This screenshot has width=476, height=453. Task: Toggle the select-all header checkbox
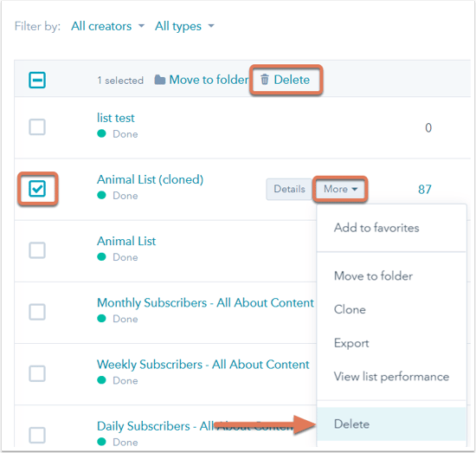(x=37, y=80)
